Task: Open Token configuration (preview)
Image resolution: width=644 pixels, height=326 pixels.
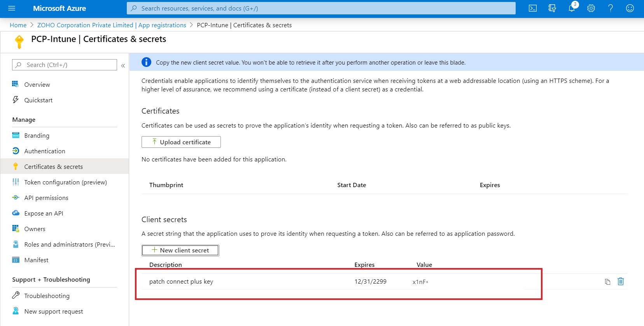Action: point(65,182)
